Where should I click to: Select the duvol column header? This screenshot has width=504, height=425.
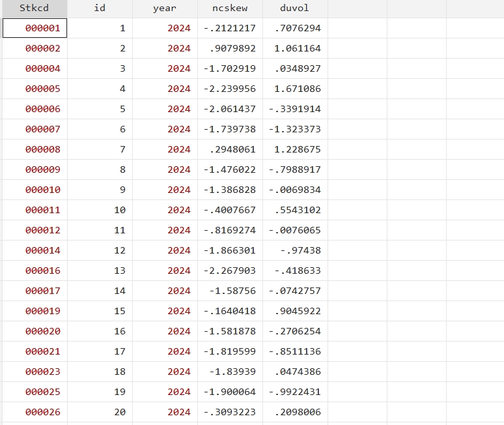tap(295, 8)
